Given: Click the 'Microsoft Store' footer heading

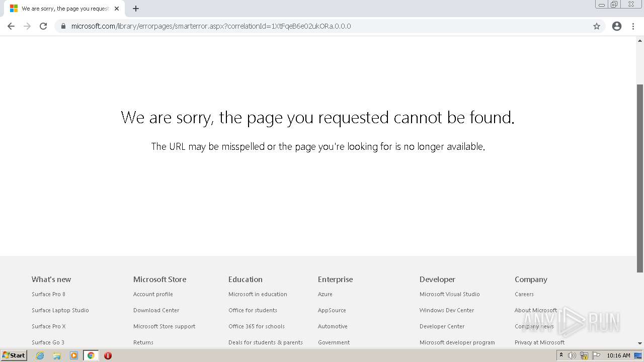Looking at the screenshot, I should click(159, 279).
